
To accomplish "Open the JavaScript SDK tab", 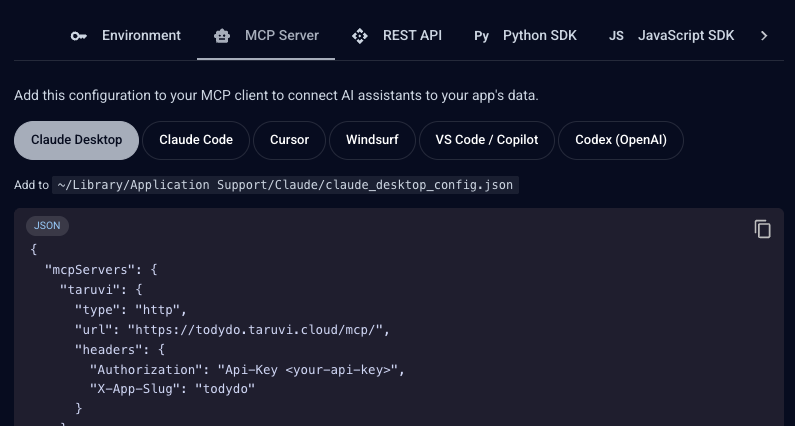I will coord(671,36).
